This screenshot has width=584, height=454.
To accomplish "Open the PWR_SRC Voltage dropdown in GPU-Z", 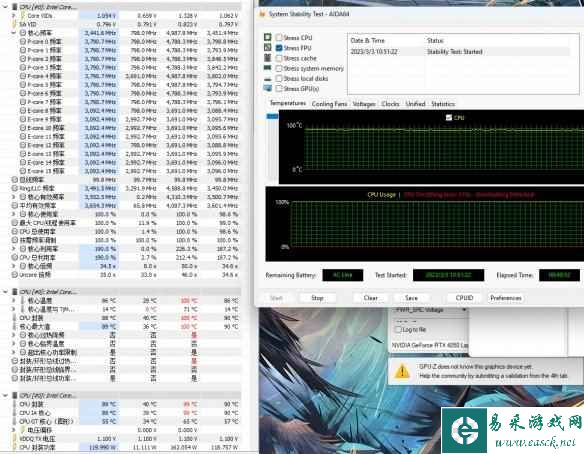I will point(464,310).
